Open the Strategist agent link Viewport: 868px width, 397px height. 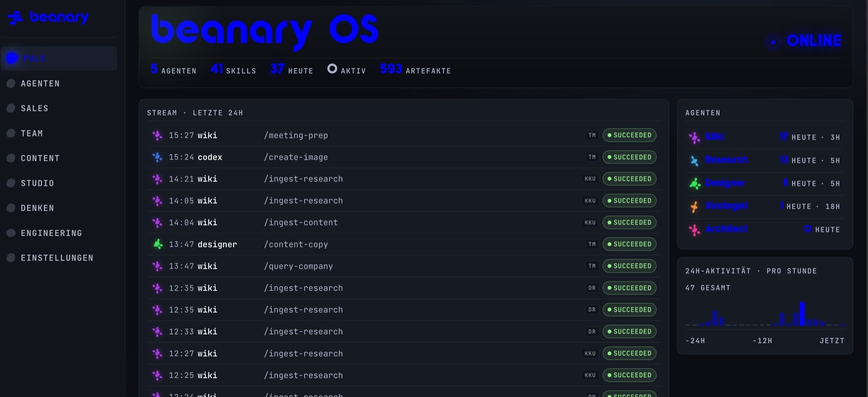727,206
